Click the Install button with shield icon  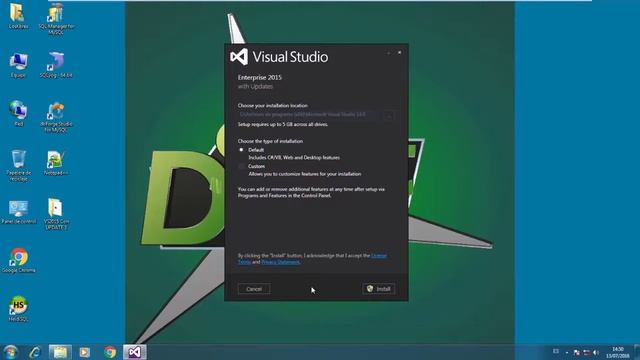pos(378,289)
